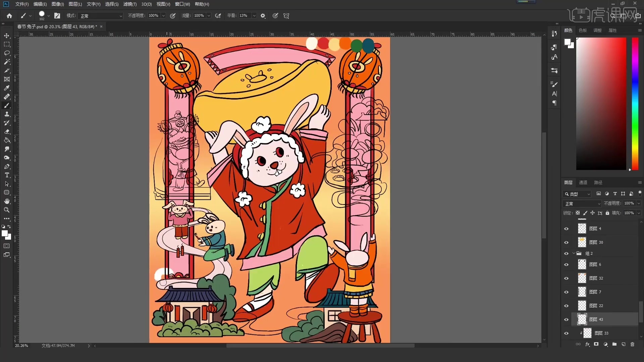Screen dimensions: 644x362
Task: Select the Horizontal Type tool
Action: click(7, 175)
